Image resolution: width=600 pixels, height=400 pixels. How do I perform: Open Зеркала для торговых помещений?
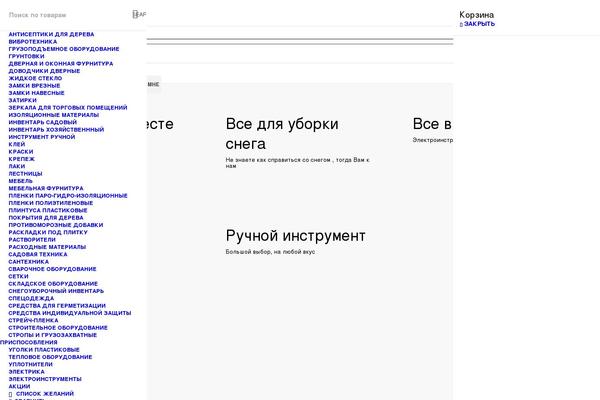click(68, 108)
